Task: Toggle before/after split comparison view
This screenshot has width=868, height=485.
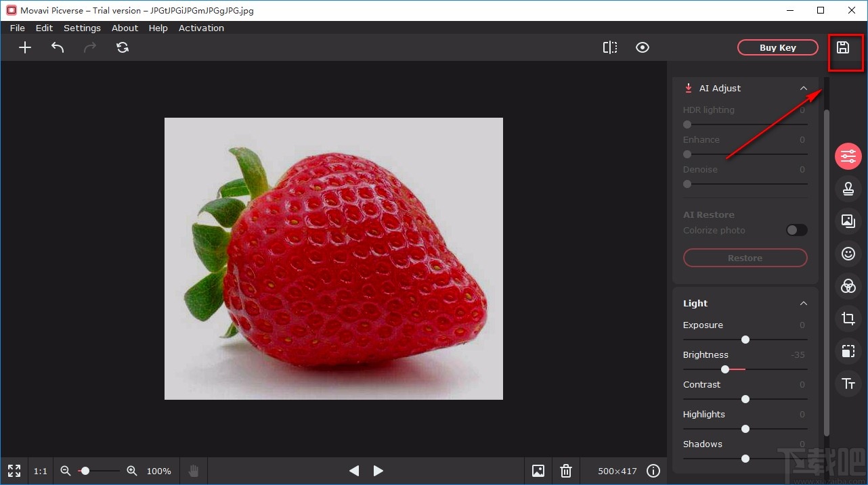Action: point(610,47)
